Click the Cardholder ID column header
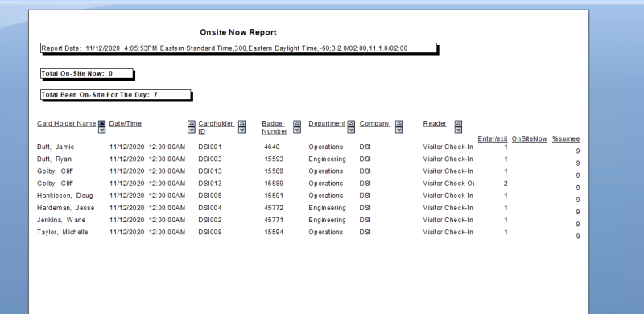The width and height of the screenshot is (644, 314). (216, 127)
